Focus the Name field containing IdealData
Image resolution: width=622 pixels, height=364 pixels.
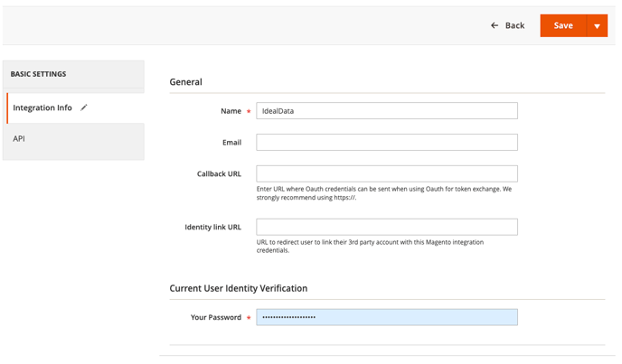(386, 111)
